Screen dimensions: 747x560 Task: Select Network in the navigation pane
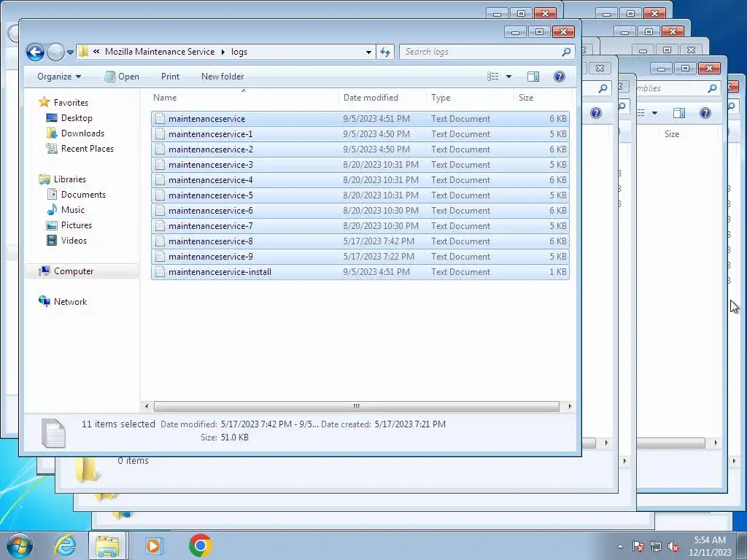[70, 301]
